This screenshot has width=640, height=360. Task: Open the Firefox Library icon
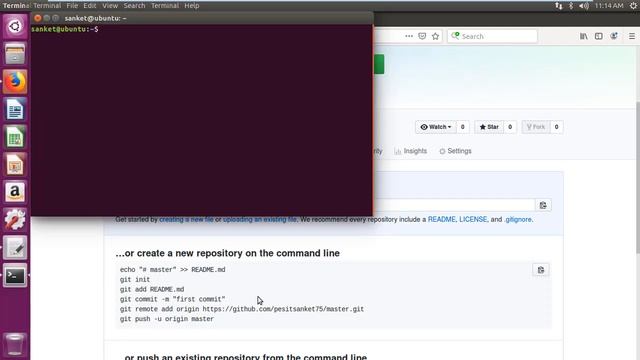coord(584,36)
